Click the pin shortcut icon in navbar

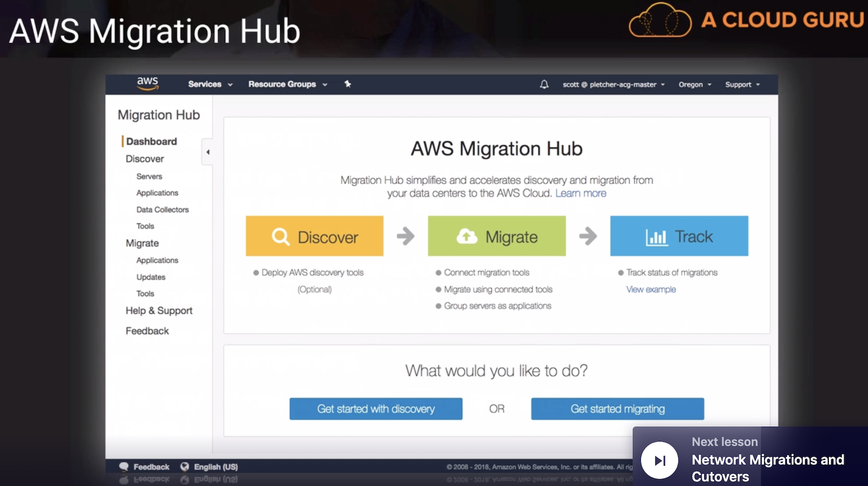(348, 84)
